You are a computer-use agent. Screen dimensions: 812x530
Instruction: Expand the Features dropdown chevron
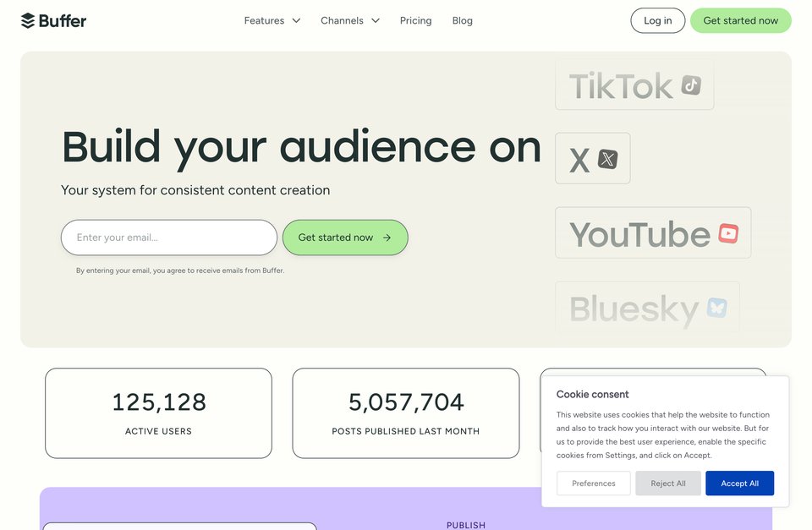(x=296, y=20)
